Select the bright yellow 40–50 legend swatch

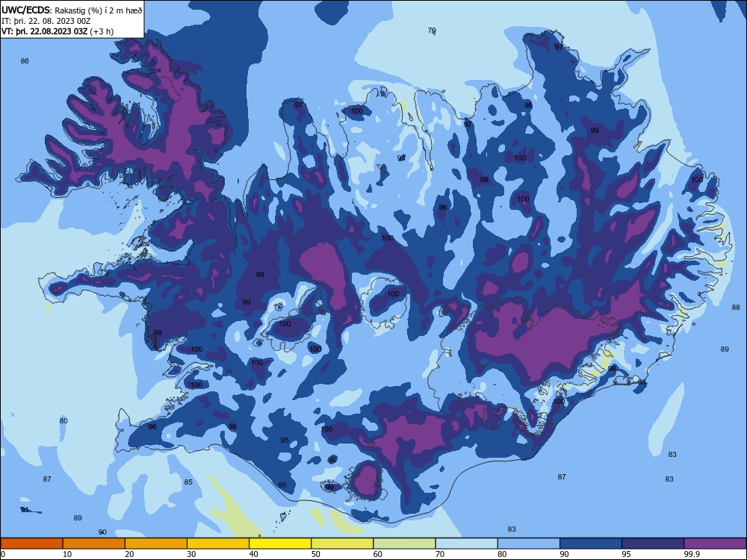click(280, 544)
